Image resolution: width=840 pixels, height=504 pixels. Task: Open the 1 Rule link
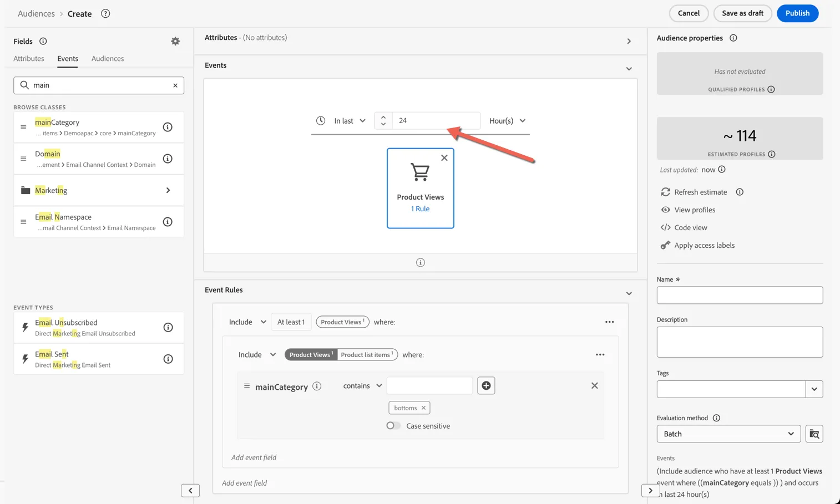pos(420,209)
